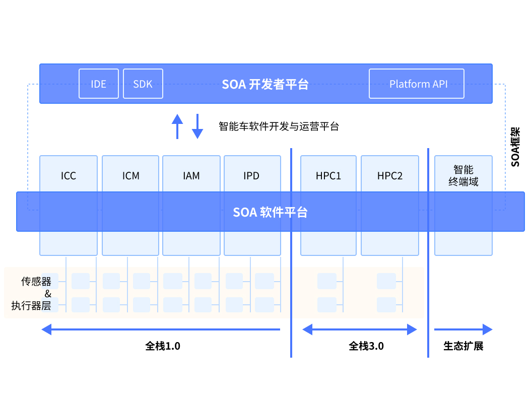The width and height of the screenshot is (532, 400).
Task: Click the 执行器层 label
Action: 31,306
